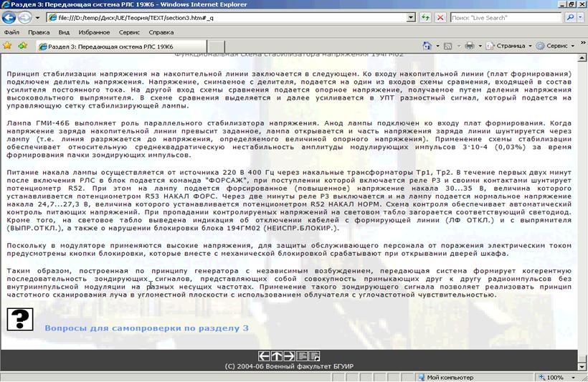Screen dimensions: 588x382
Task: Click the Home icon in command bar
Action: click(x=427, y=46)
